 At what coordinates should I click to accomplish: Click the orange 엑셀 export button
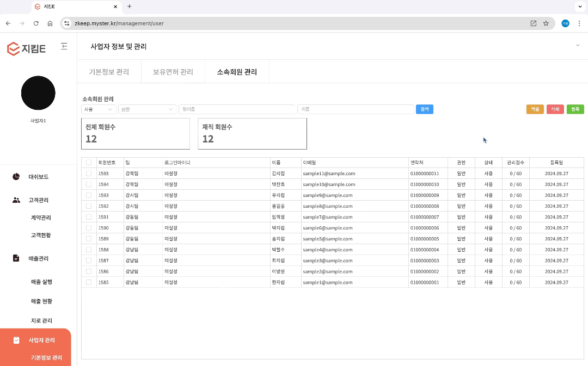[x=535, y=109]
